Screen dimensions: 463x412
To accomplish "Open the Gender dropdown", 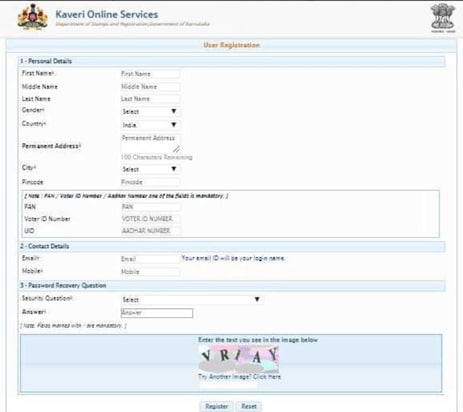I will tap(150, 112).
